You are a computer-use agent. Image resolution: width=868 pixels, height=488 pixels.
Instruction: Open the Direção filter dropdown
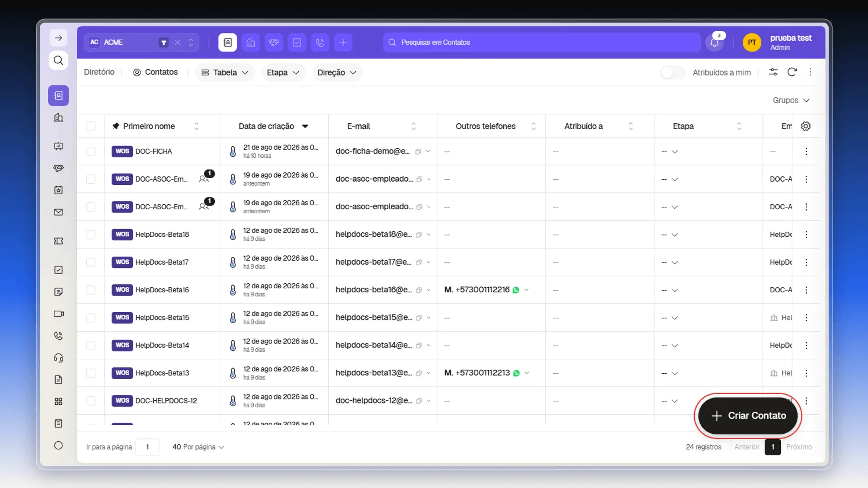[x=337, y=72]
